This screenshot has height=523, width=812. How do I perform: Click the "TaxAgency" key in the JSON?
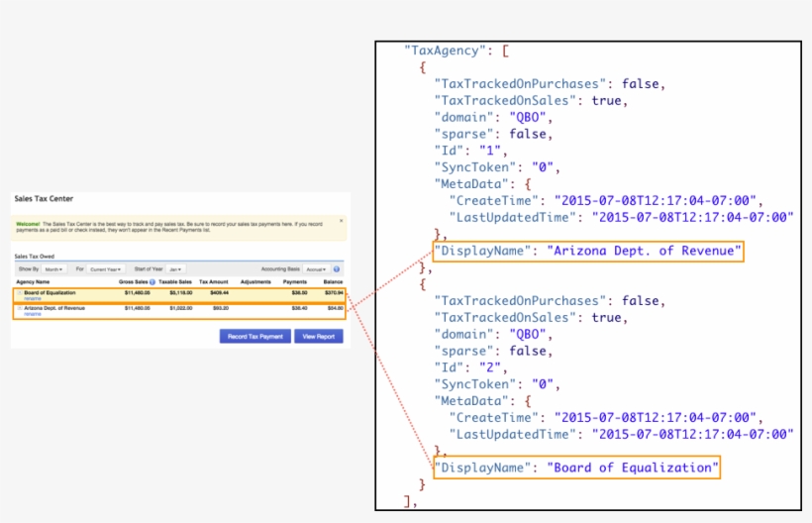coord(445,51)
